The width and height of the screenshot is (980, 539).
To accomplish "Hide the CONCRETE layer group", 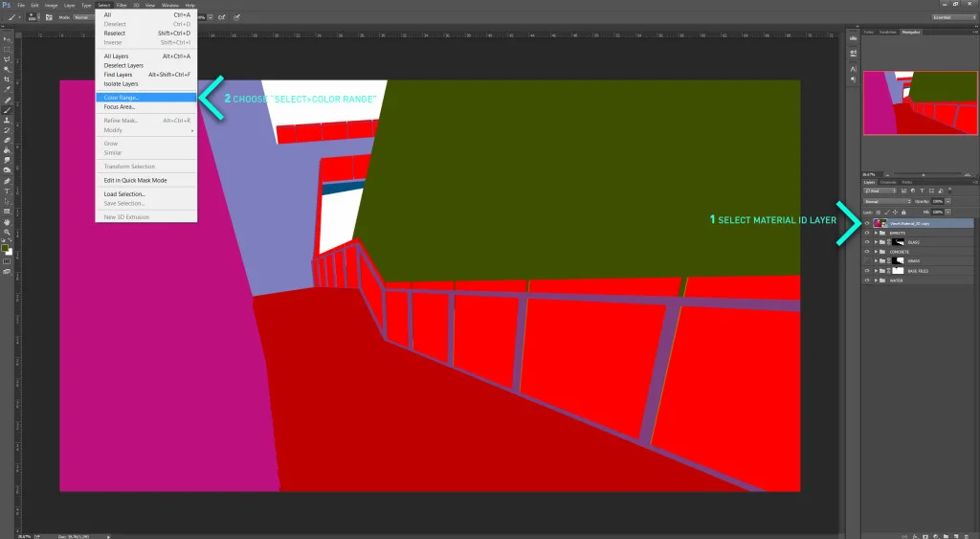I will pyautogui.click(x=867, y=252).
